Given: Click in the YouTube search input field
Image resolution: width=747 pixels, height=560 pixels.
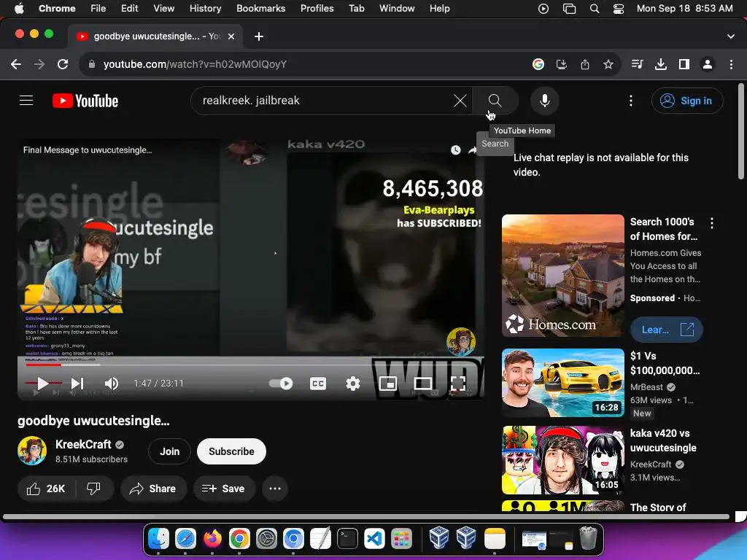Looking at the screenshot, I should click(324, 101).
